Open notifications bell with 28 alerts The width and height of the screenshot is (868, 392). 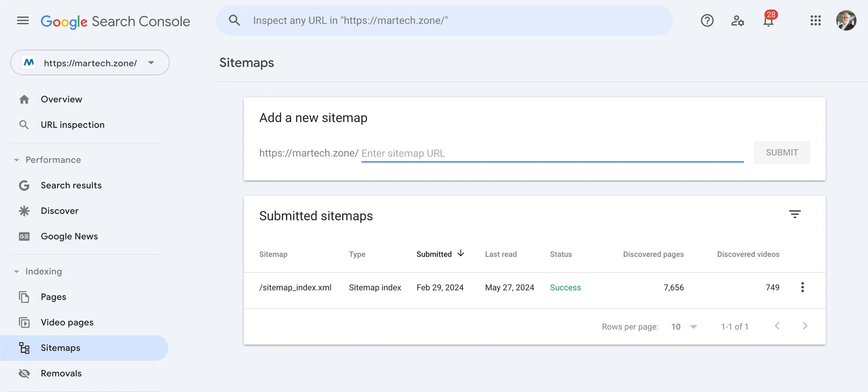[768, 20]
